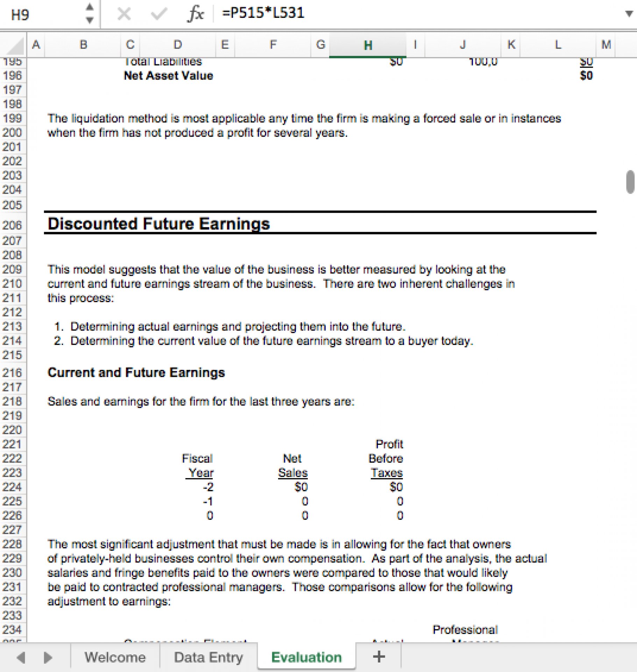Click the 'Discounted Future Earnings' heading

158,224
